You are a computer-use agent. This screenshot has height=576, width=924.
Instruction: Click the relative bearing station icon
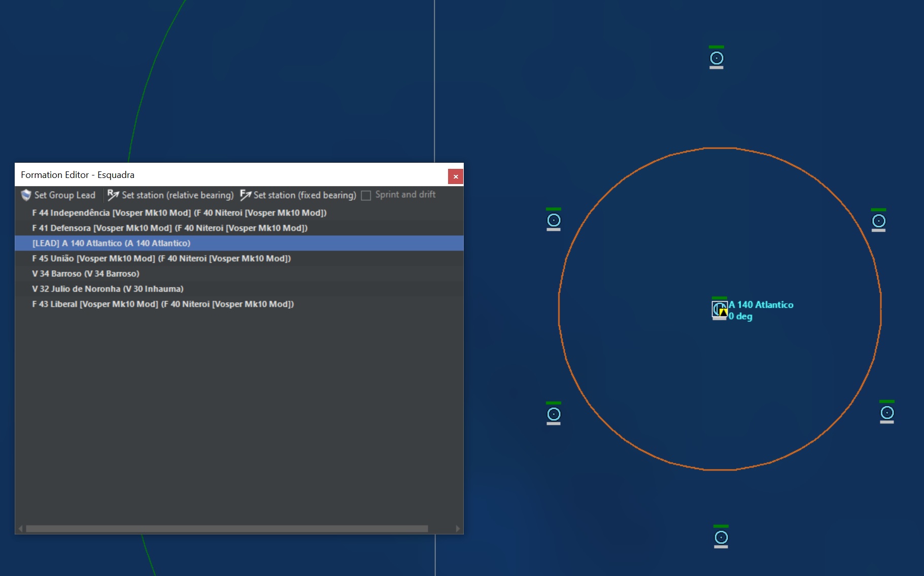(113, 195)
